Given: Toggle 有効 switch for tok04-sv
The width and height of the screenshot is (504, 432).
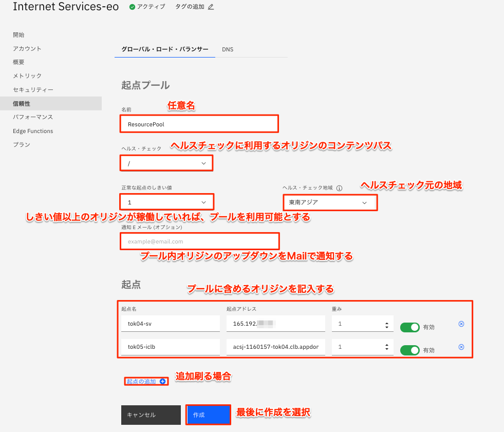Looking at the screenshot, I should [x=410, y=327].
